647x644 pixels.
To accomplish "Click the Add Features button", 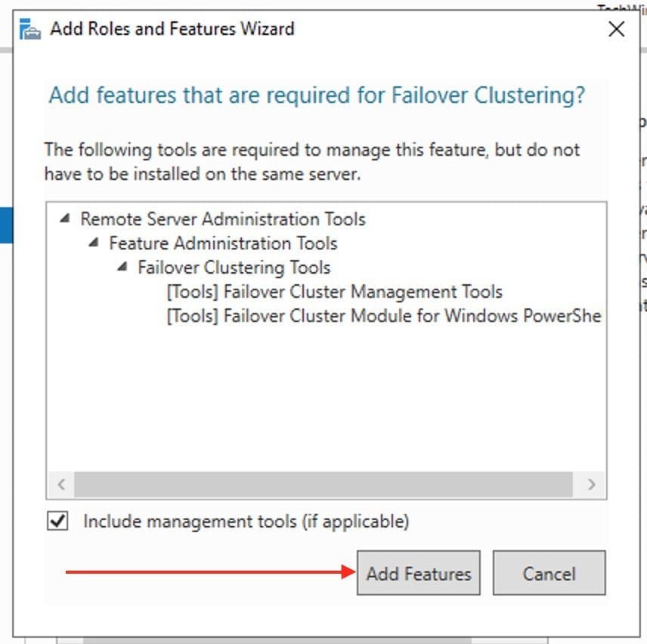I will pos(418,573).
